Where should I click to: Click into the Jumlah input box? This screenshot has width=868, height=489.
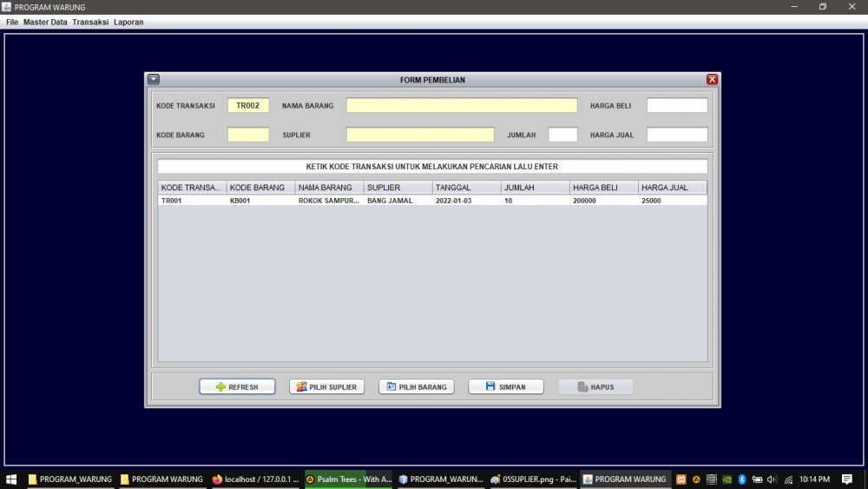tap(562, 135)
